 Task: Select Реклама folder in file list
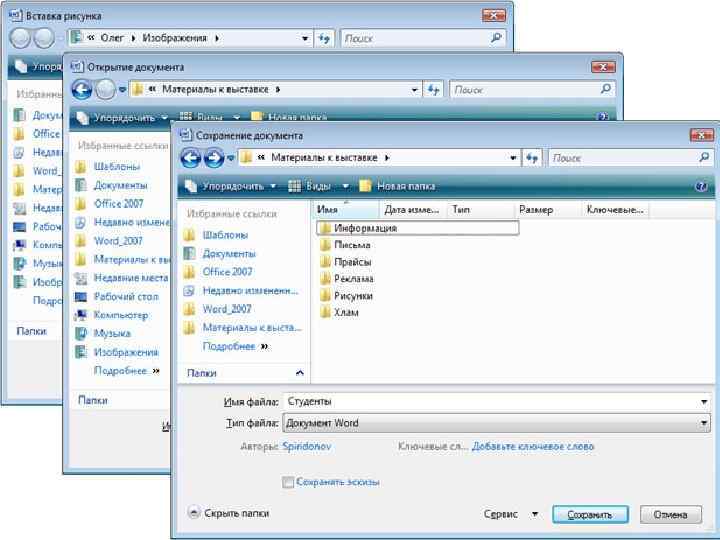pos(347,279)
